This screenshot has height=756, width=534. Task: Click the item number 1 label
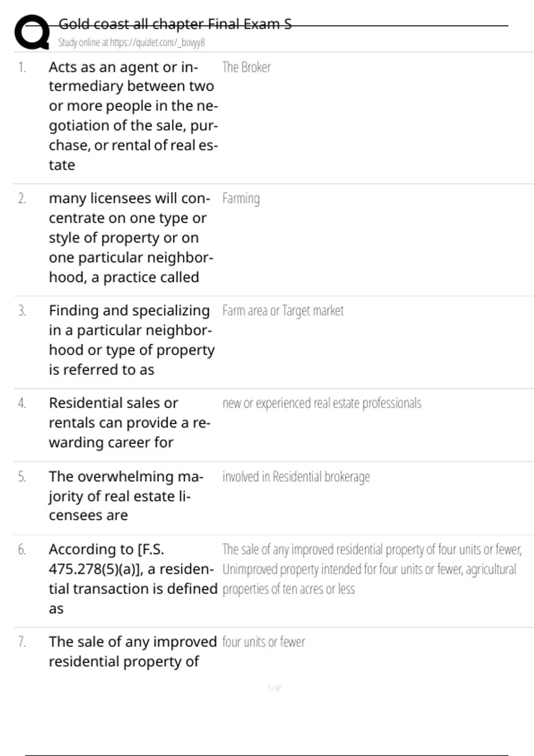point(22,67)
